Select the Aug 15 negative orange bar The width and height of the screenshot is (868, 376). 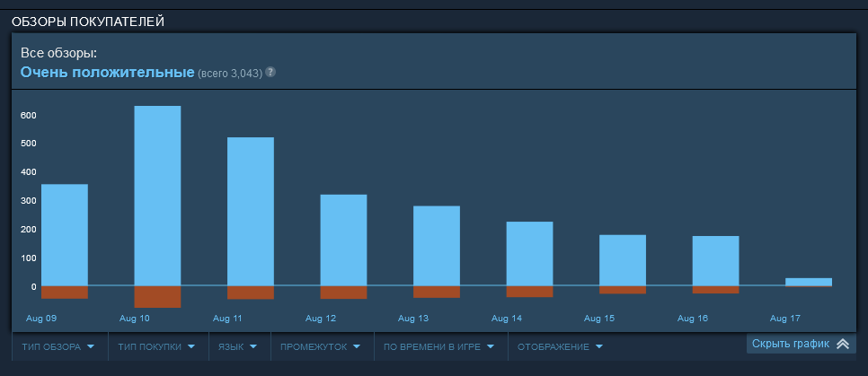(x=623, y=290)
